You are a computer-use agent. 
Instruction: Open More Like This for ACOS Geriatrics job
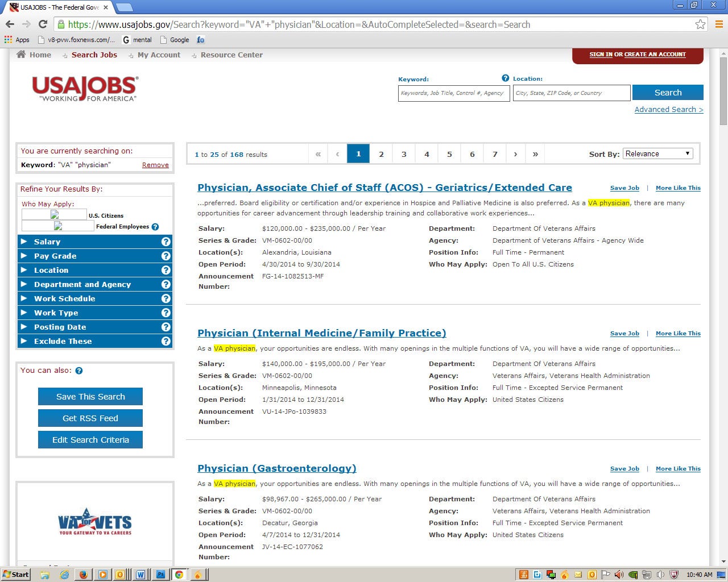(678, 188)
